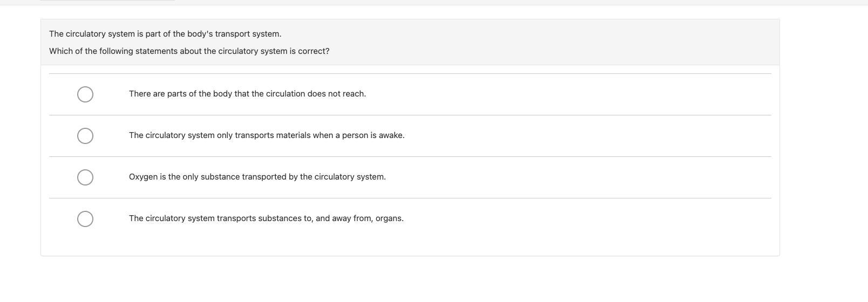868x302 pixels.
Task: Click the answer text 'There are parts of the body'
Action: pos(247,94)
